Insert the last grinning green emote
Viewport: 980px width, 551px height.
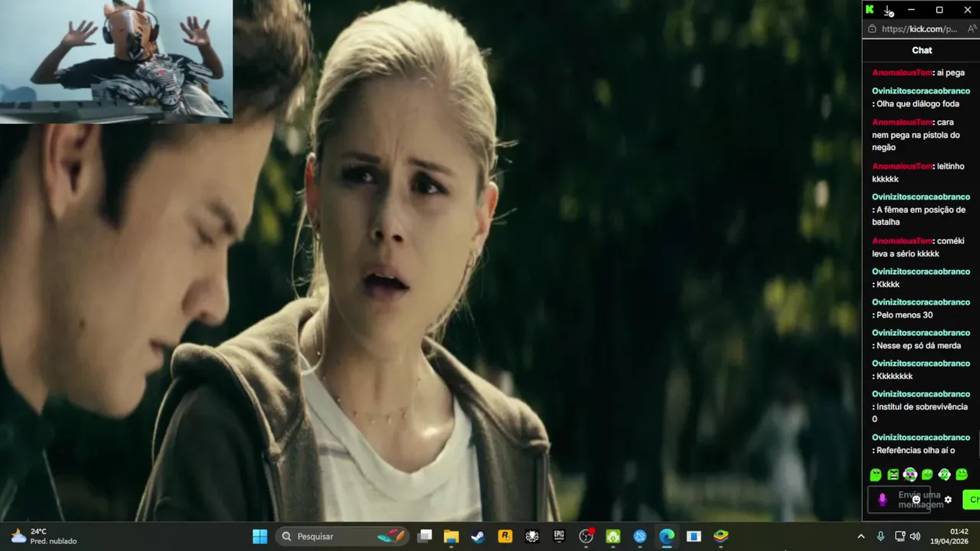pyautogui.click(x=962, y=474)
